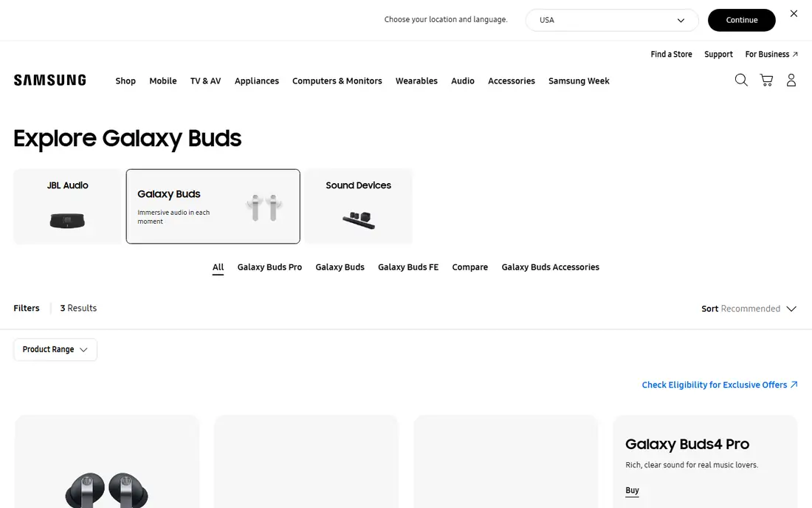Open the user account icon
The width and height of the screenshot is (812, 508).
[x=791, y=80]
